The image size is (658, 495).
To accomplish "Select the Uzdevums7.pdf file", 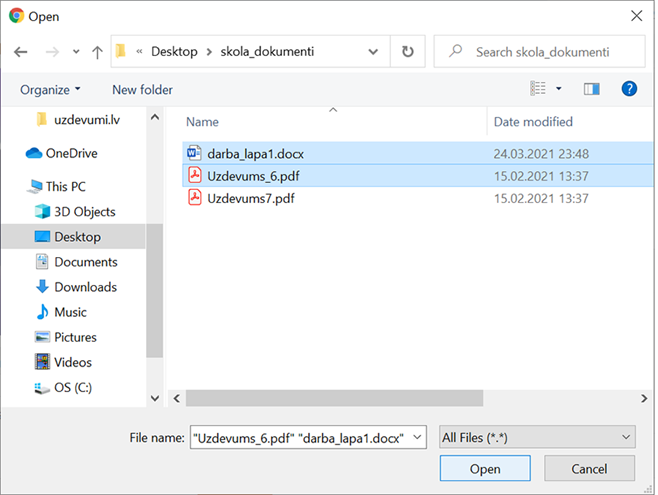I will pos(250,198).
